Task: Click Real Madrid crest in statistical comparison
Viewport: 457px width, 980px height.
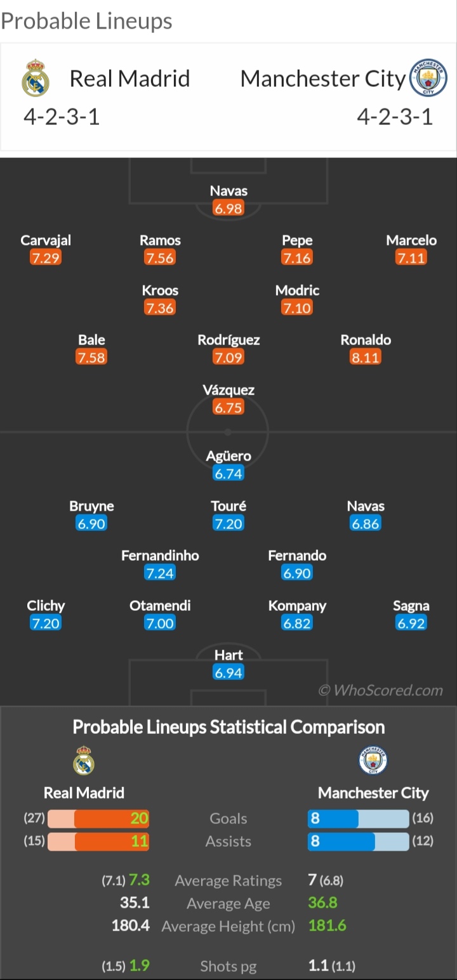Action: pyautogui.click(x=84, y=761)
